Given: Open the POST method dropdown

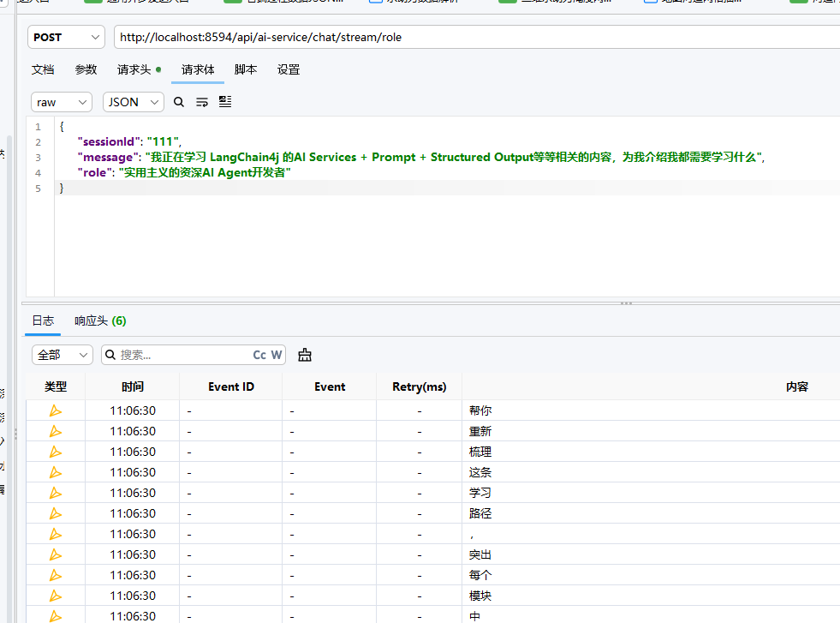Looking at the screenshot, I should [66, 37].
